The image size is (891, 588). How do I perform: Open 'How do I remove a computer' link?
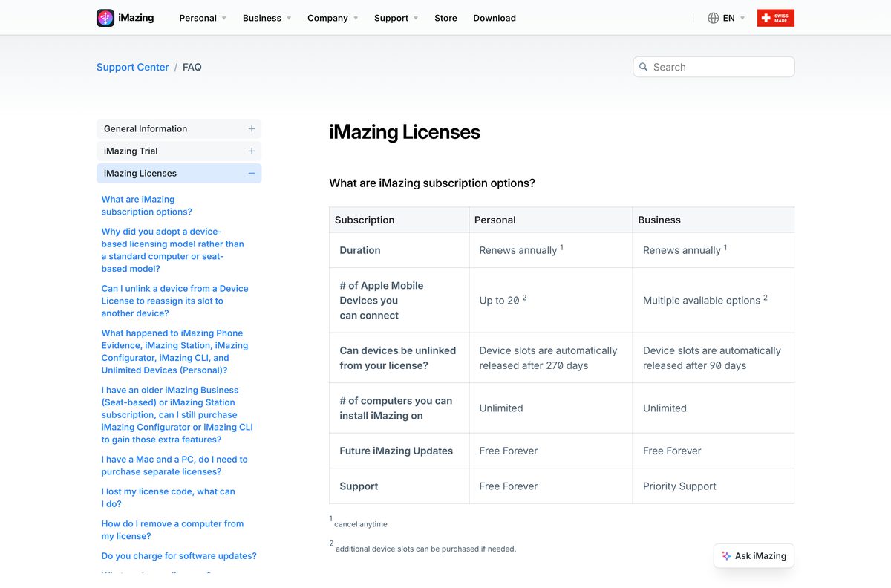click(x=172, y=529)
